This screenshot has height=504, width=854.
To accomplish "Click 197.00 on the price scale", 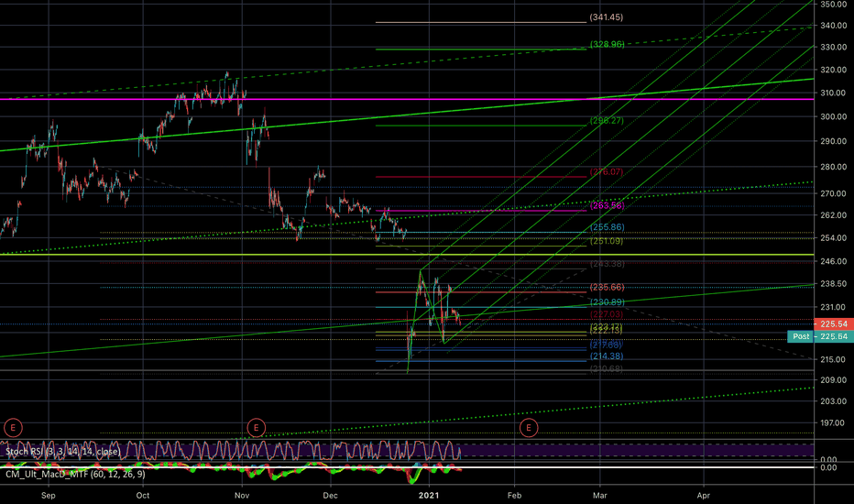I will click(x=833, y=422).
